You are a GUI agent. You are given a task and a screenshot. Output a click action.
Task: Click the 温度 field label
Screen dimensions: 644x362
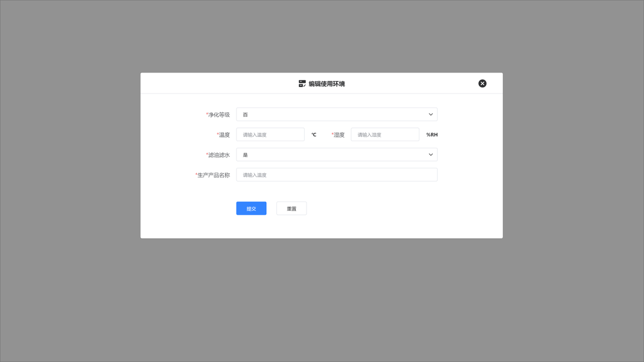click(x=223, y=135)
